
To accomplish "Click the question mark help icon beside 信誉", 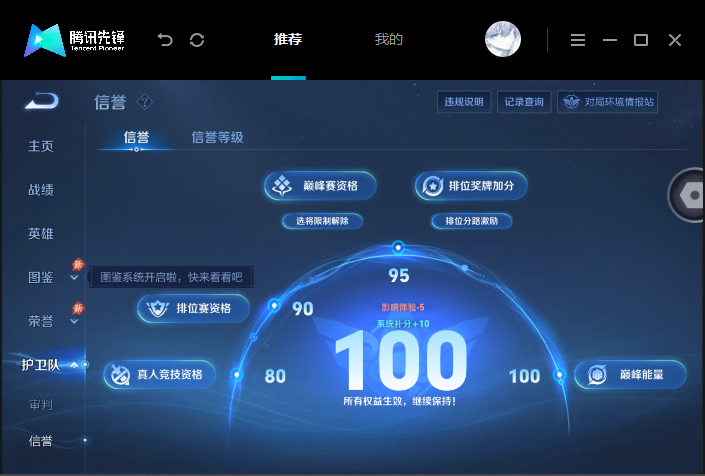I will pyautogui.click(x=144, y=102).
